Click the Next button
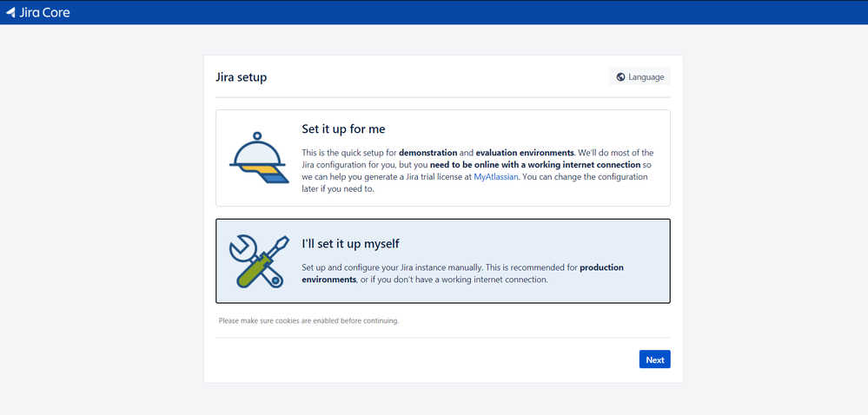The height and width of the screenshot is (415, 868). tap(654, 359)
